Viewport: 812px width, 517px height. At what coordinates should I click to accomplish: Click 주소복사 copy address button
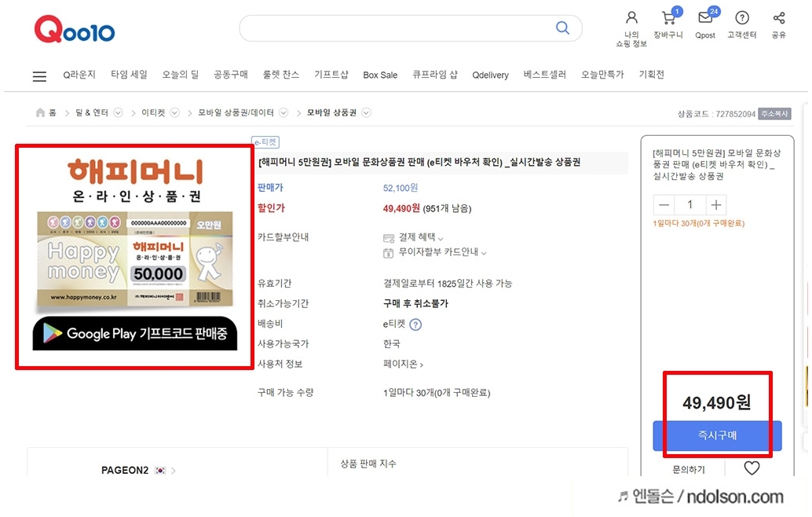tap(774, 113)
